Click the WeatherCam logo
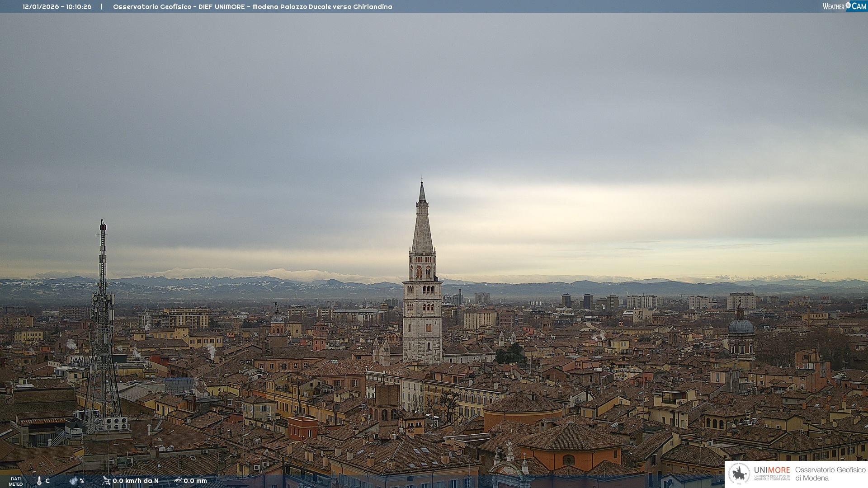This screenshot has width=868, height=488. tap(844, 6)
